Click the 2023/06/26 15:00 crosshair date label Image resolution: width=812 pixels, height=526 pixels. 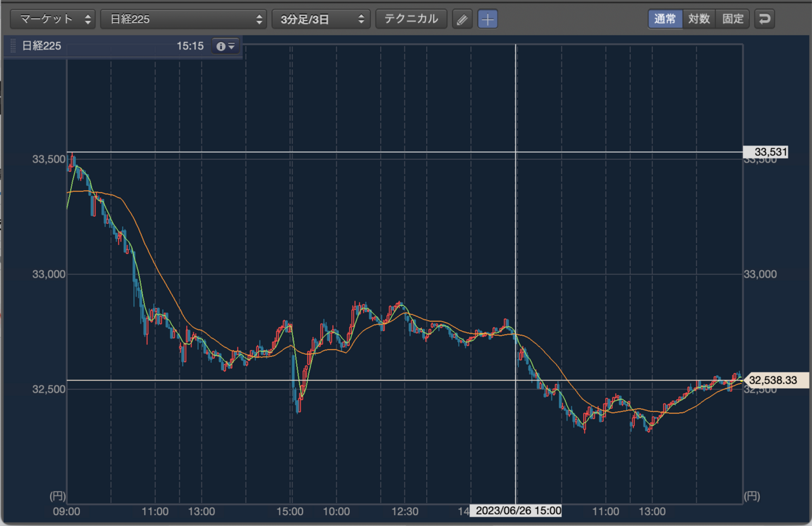pos(516,510)
